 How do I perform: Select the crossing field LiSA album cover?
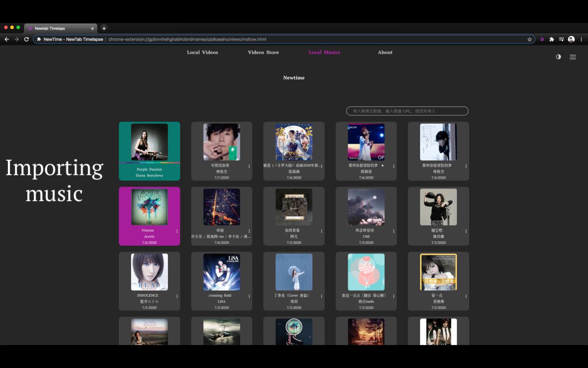coord(222,272)
